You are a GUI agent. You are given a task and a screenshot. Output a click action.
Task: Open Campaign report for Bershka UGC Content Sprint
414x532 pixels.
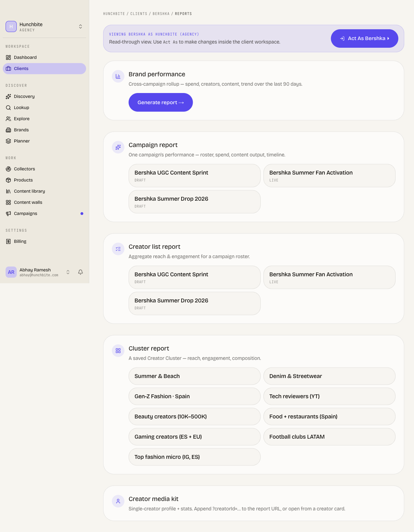tap(194, 176)
